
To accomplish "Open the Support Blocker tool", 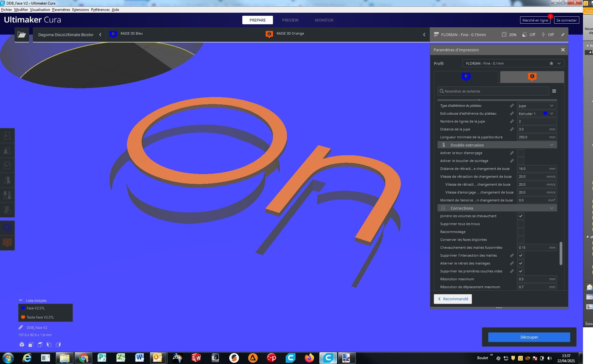I will point(7,210).
